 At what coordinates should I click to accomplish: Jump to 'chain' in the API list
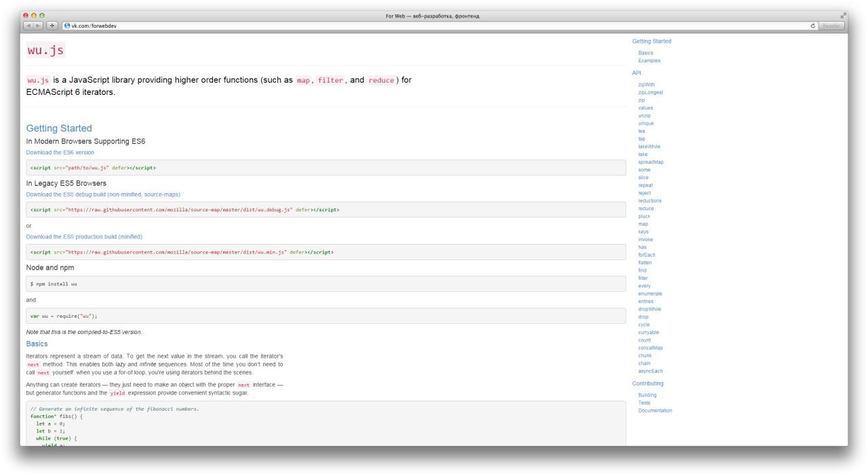point(644,363)
